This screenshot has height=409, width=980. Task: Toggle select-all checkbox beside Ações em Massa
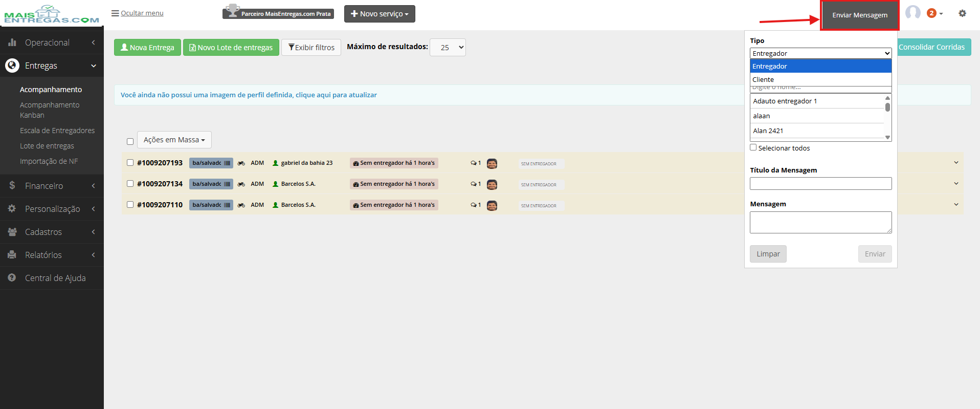coord(130,141)
